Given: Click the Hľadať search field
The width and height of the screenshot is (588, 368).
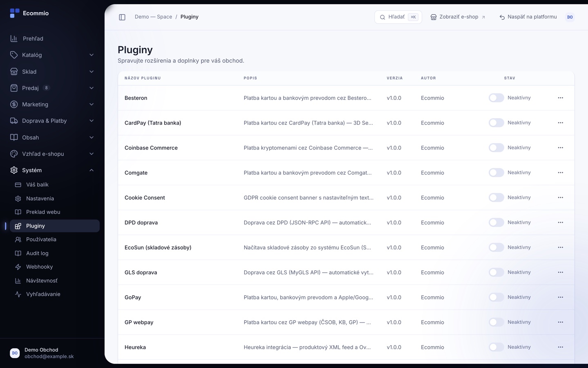Looking at the screenshot, I should (x=398, y=17).
